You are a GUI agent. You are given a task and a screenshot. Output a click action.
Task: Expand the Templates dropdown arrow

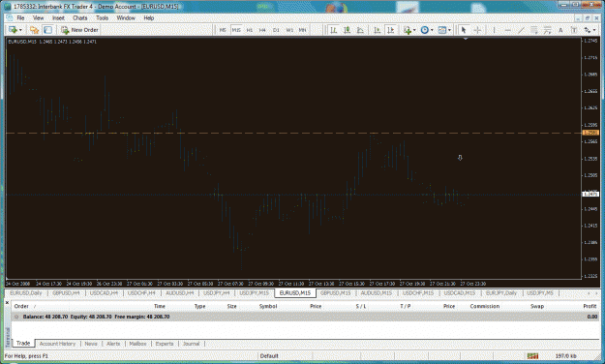tap(449, 30)
